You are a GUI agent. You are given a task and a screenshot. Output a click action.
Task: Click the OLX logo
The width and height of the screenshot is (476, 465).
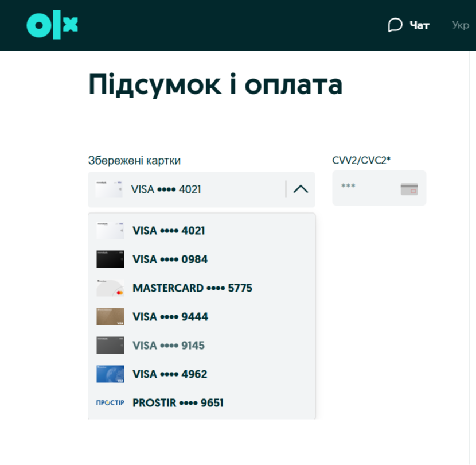click(52, 25)
